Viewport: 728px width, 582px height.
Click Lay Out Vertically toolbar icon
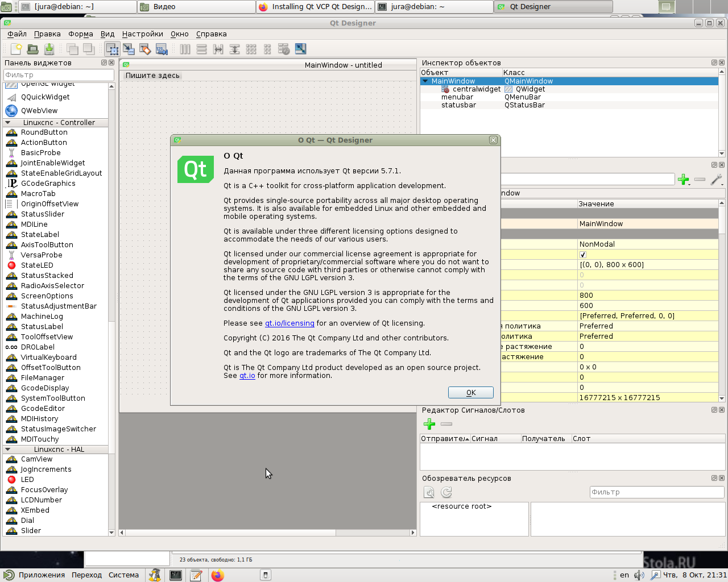click(202, 49)
